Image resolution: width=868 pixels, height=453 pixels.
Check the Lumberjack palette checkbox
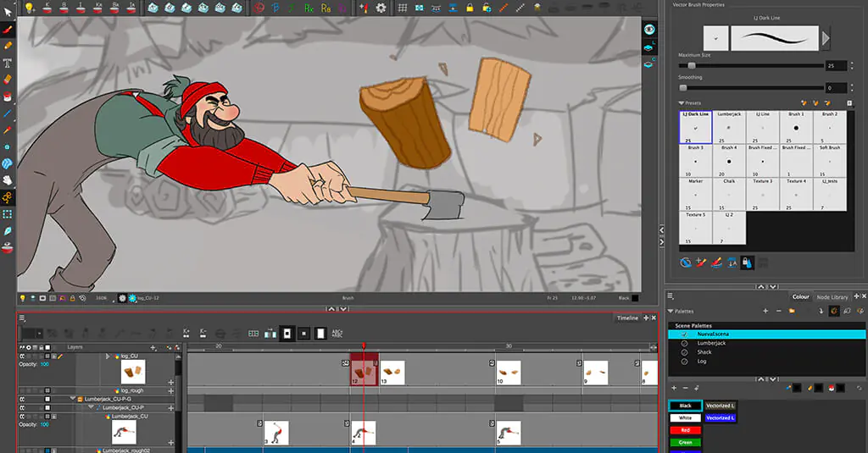[x=684, y=343]
